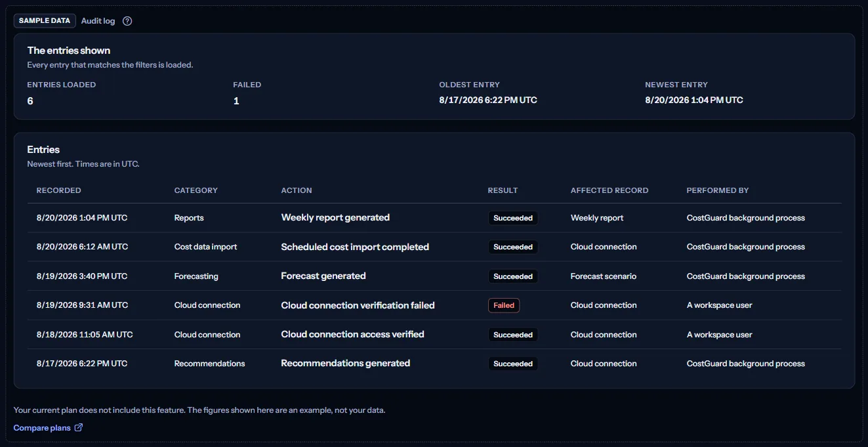Select the Weekly report generated entry

click(434, 218)
